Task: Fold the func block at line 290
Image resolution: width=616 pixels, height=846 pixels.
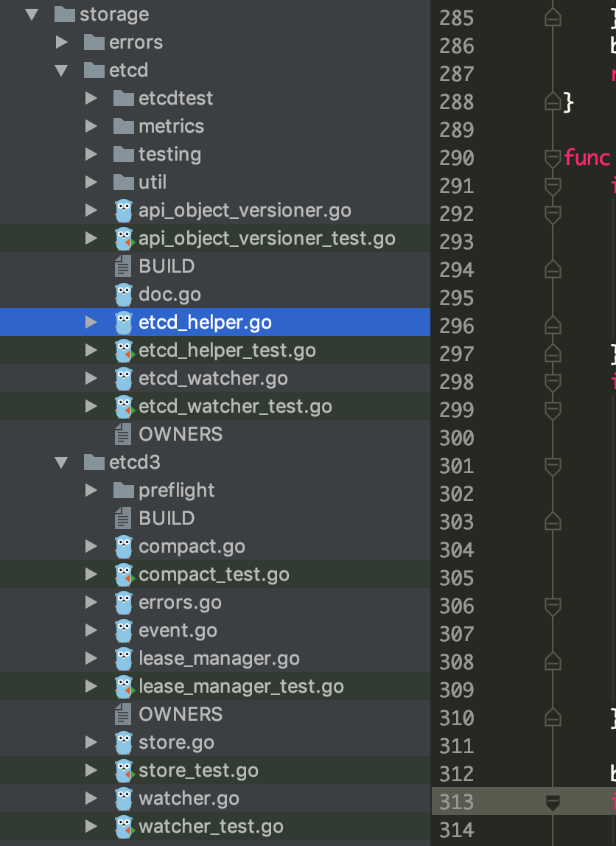Action: tap(553, 158)
